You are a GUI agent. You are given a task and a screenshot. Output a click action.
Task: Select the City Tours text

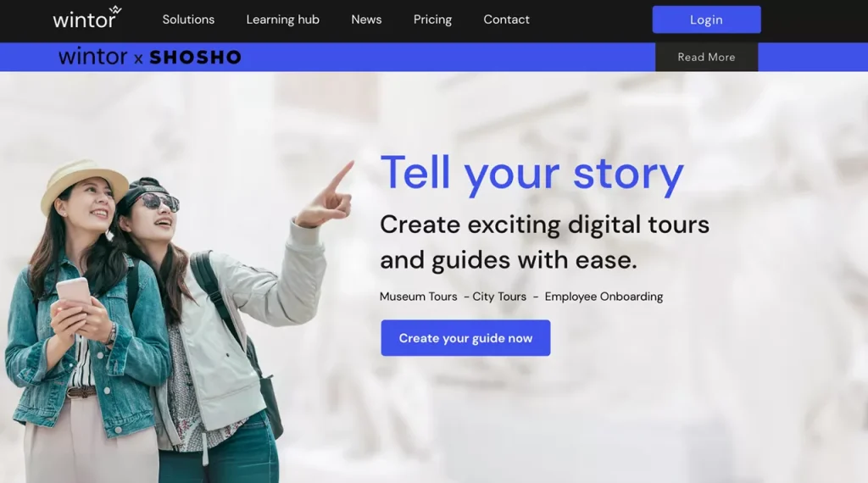499,297
